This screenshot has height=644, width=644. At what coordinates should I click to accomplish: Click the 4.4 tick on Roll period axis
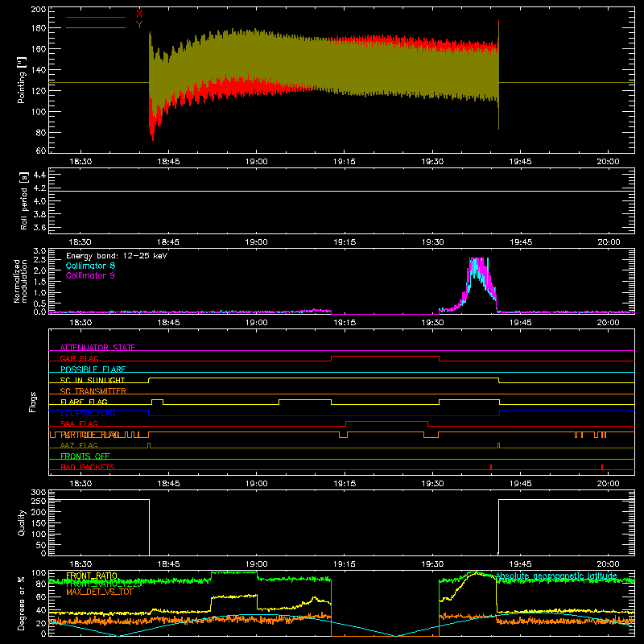(39, 175)
